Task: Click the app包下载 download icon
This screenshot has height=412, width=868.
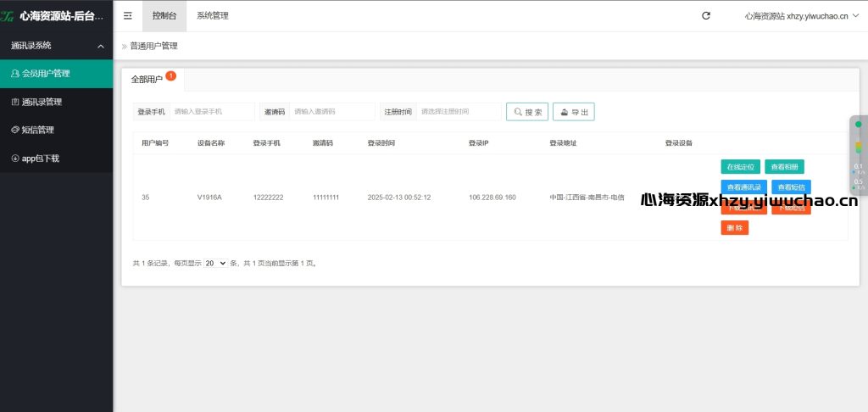Action: tap(15, 159)
